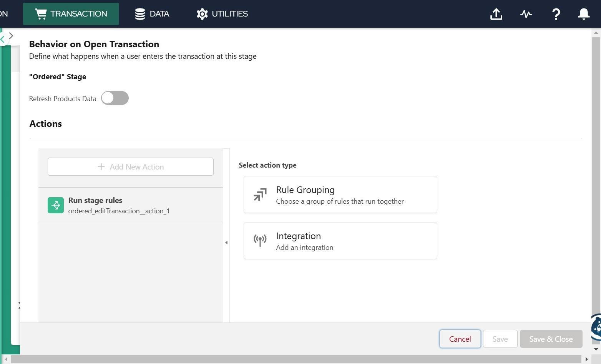Click the Save button
Viewport: 601px width, 364px height.
pyautogui.click(x=500, y=339)
